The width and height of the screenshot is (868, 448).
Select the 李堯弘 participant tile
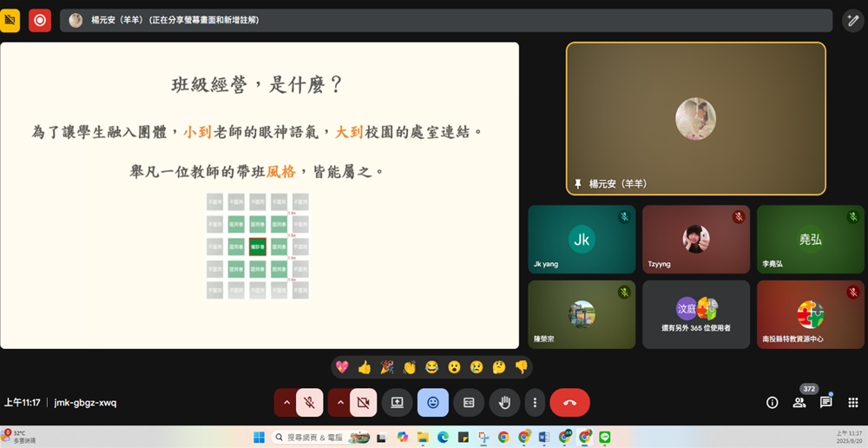click(811, 240)
